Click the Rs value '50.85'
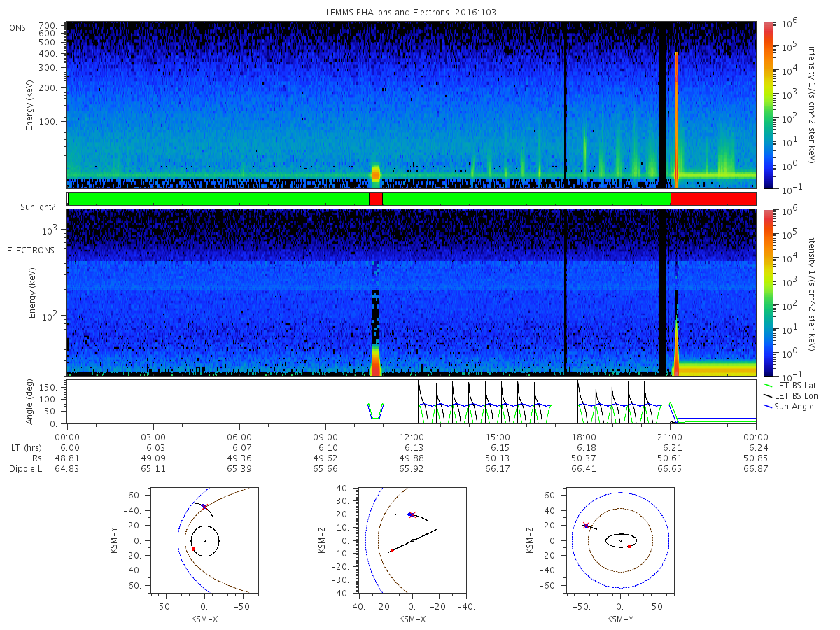Viewport: 840px width, 630px height. point(756,458)
